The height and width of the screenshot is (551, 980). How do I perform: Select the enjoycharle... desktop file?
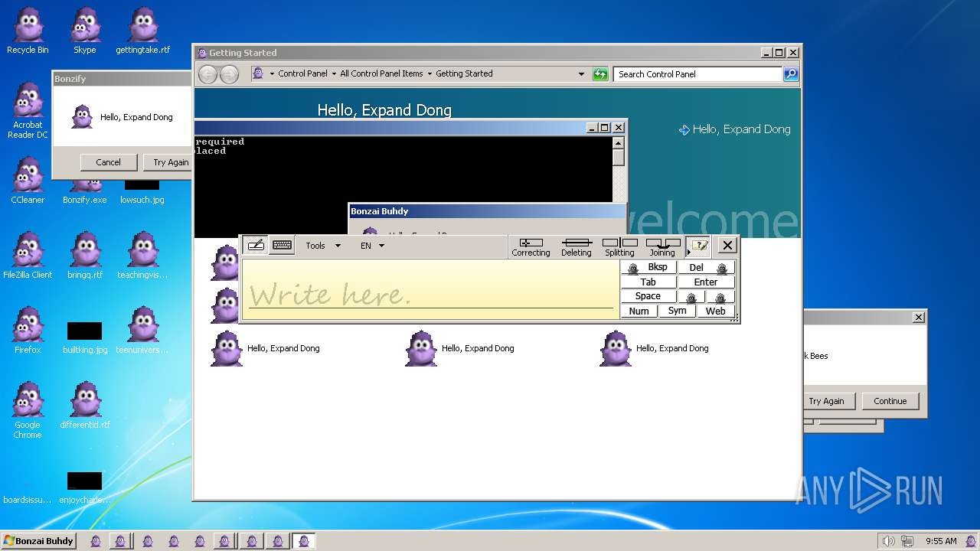pos(85,488)
